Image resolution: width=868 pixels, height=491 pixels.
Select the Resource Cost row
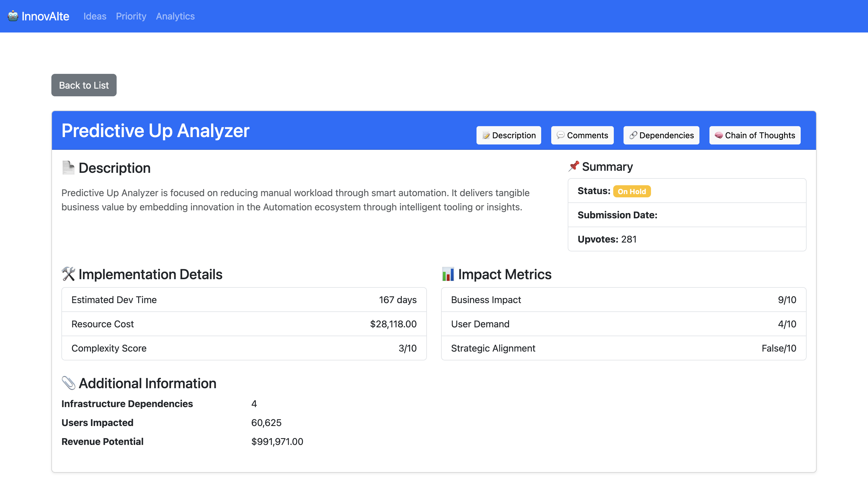pyautogui.click(x=244, y=324)
